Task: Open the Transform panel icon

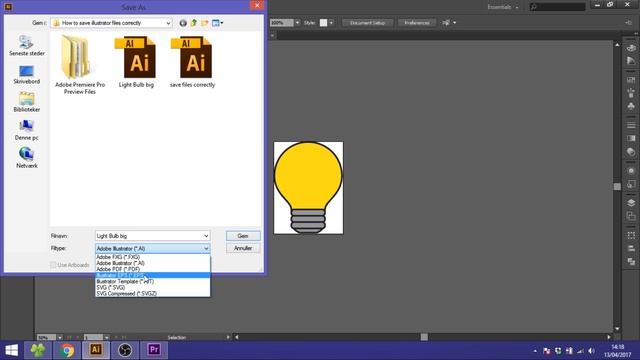Action: [631, 235]
